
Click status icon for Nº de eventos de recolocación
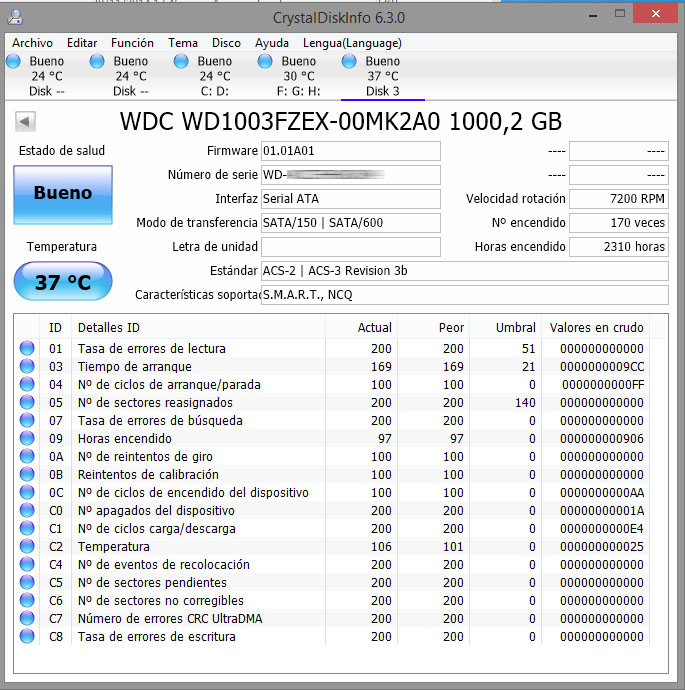coord(27,564)
